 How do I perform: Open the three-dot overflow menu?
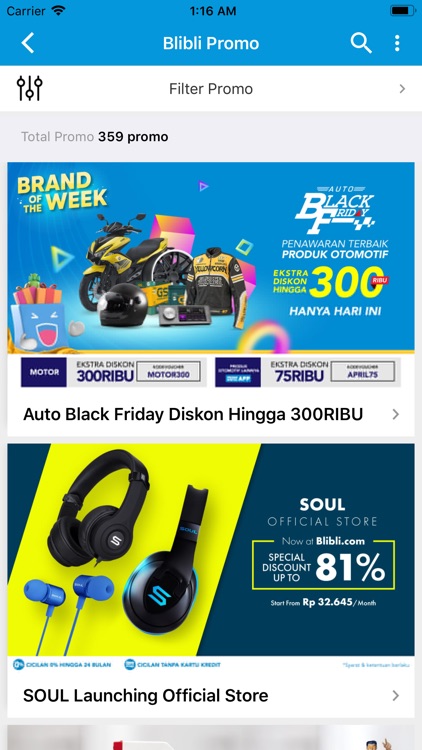(x=397, y=43)
